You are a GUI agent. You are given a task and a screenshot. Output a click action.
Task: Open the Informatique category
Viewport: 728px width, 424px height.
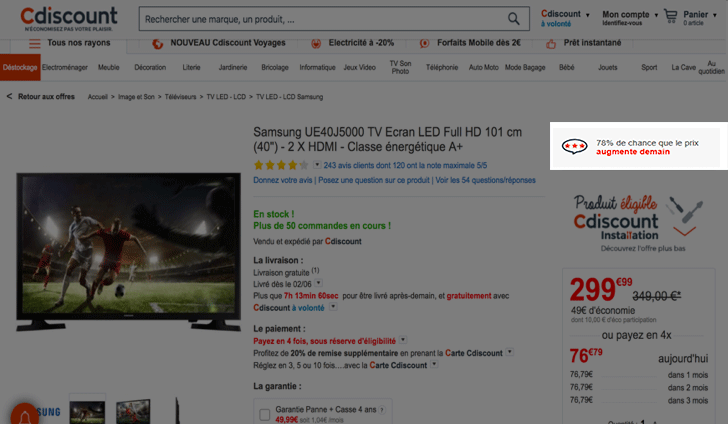[318, 67]
